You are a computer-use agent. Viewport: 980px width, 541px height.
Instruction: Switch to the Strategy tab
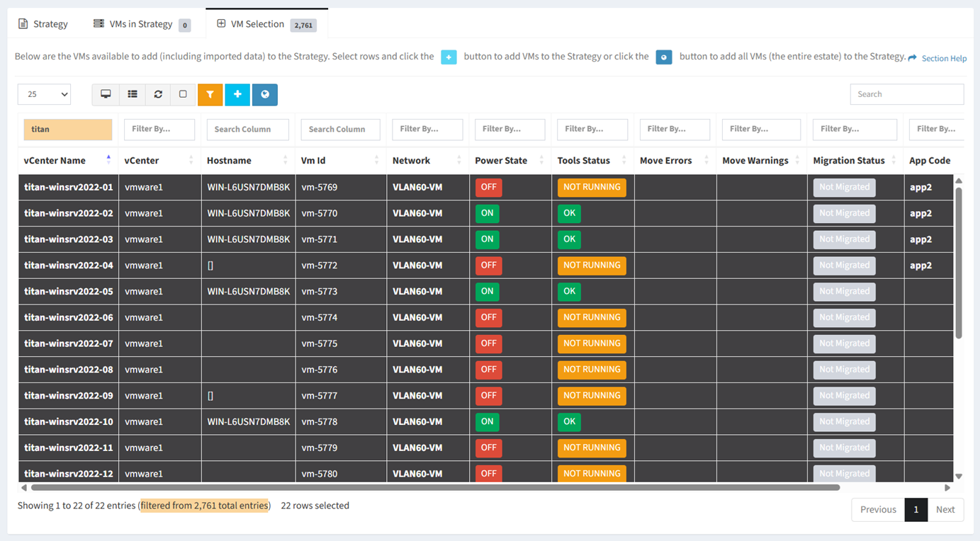(x=43, y=24)
